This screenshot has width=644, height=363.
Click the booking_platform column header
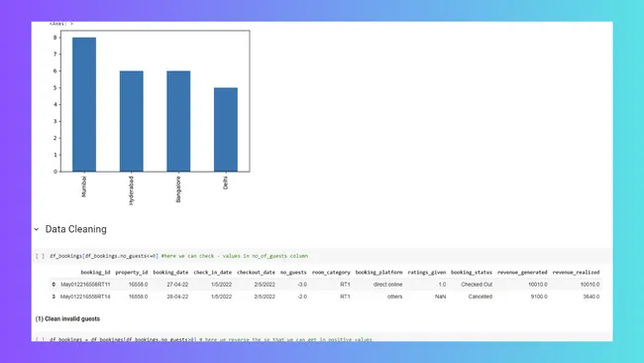click(378, 272)
